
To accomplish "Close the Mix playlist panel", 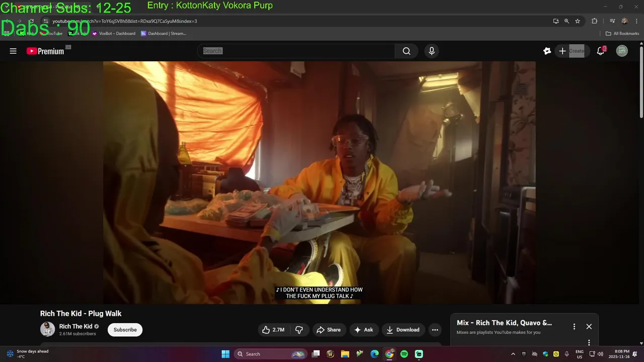I will (x=589, y=326).
